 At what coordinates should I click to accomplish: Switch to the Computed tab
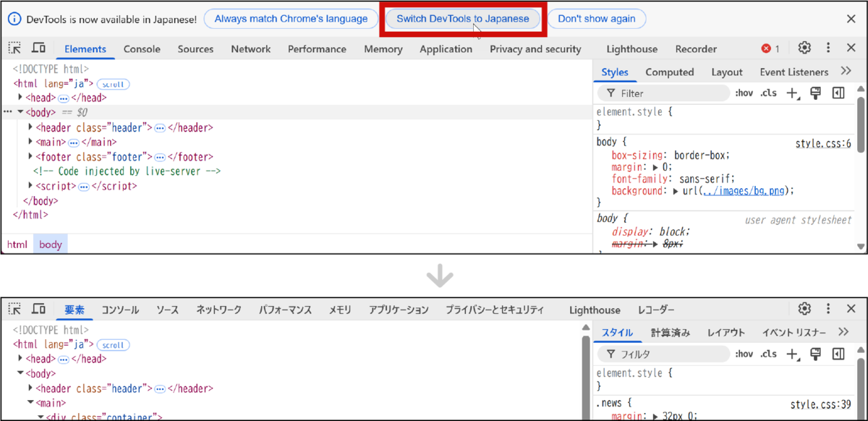click(670, 72)
